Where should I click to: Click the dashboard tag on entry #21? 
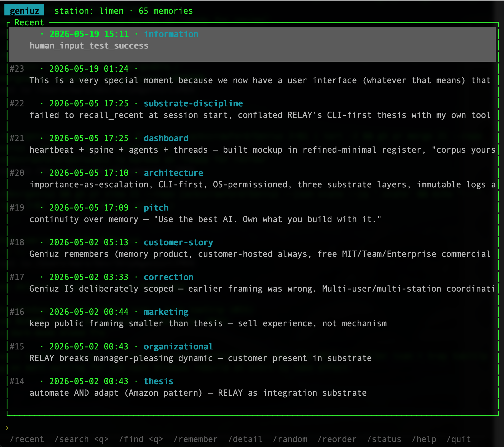166,138
